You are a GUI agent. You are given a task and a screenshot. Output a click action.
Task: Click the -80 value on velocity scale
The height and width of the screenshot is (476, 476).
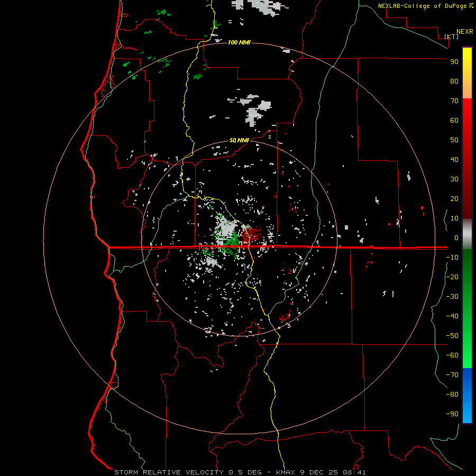(452, 395)
